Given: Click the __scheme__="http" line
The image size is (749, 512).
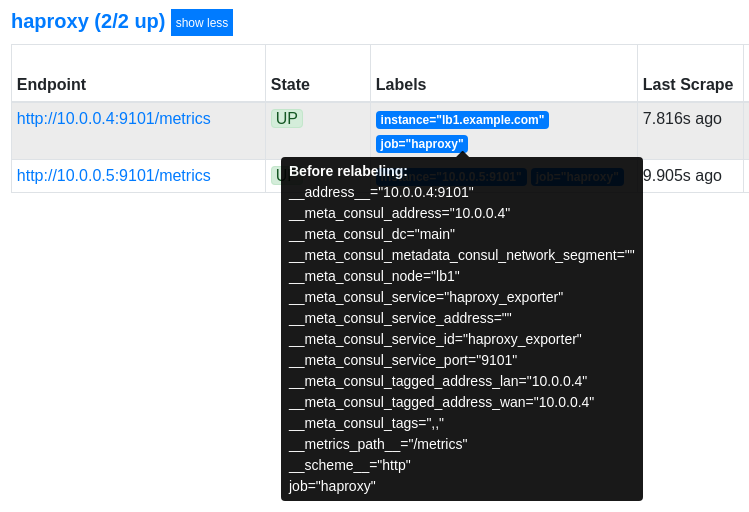Looking at the screenshot, I should coord(350,465).
